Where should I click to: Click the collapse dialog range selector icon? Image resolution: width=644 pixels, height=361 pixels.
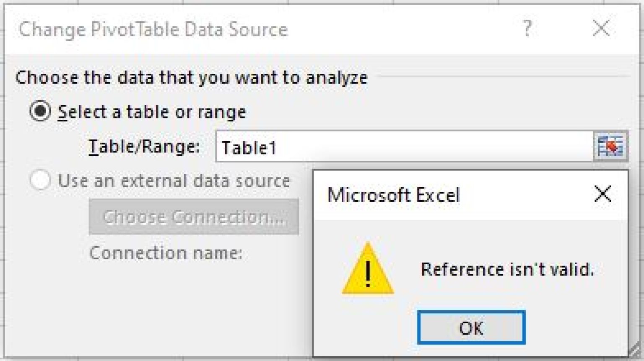(610, 147)
